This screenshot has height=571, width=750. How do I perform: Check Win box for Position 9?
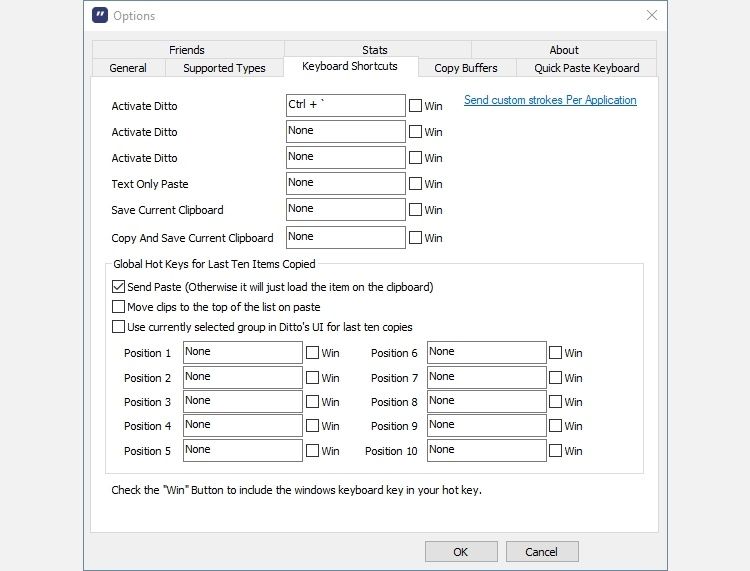pos(555,426)
